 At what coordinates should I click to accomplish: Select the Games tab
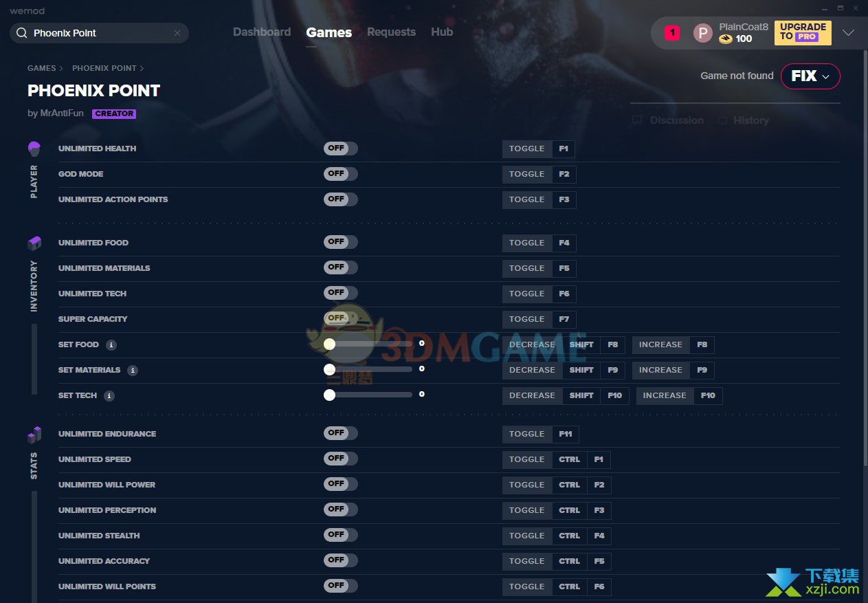point(329,32)
